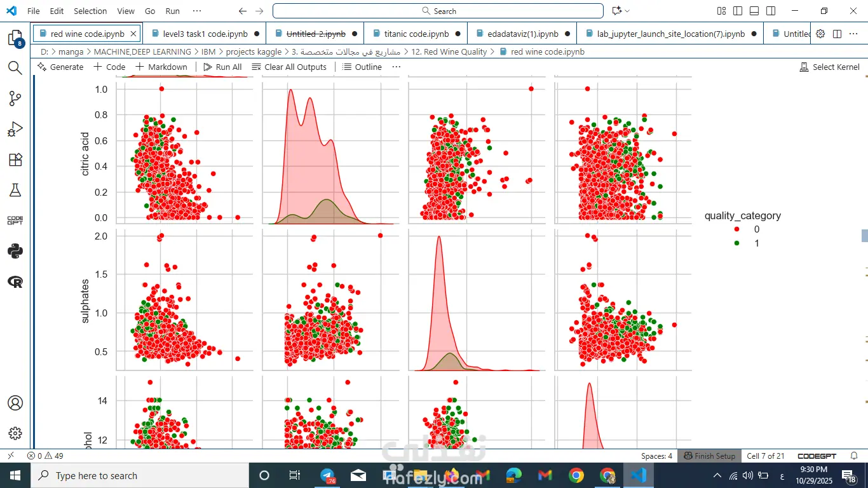Image resolution: width=868 pixels, height=488 pixels.
Task: Open Telegram from the taskbar
Action: (327, 475)
